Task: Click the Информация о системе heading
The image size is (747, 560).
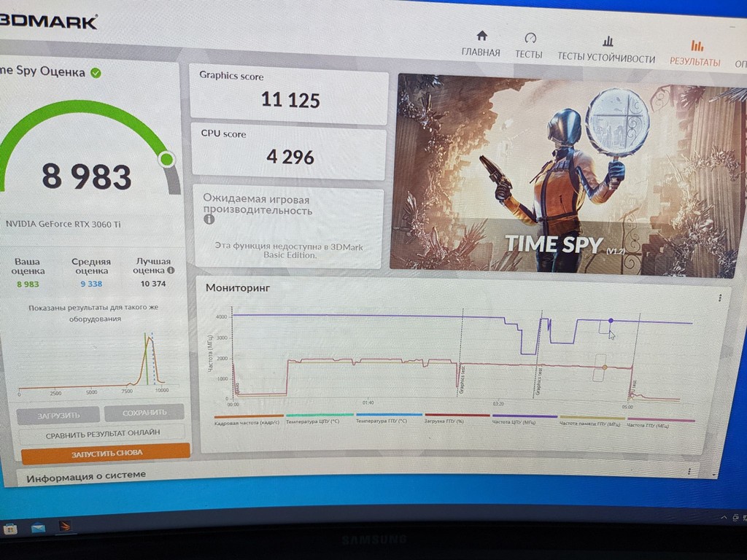Action: click(x=86, y=477)
